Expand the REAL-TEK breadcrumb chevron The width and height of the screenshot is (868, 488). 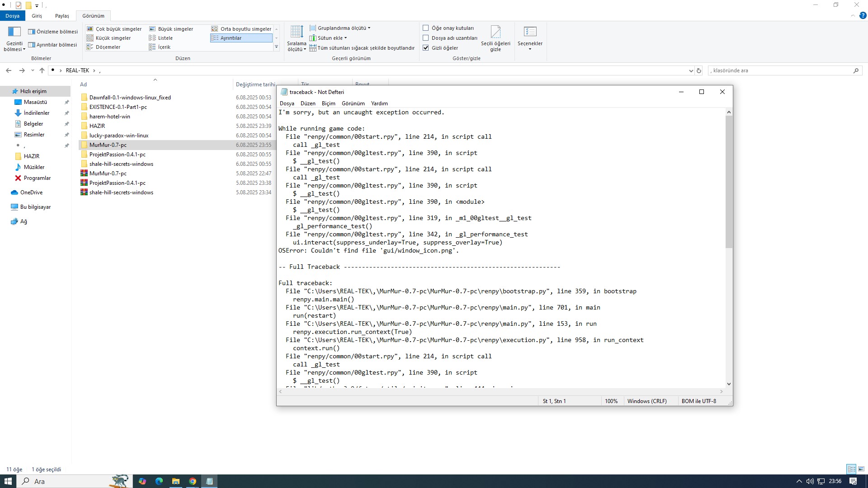94,70
